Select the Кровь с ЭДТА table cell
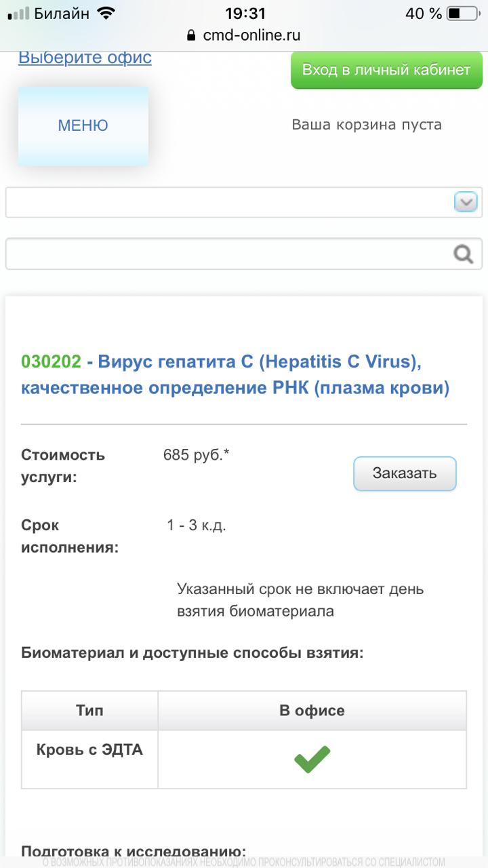 click(x=90, y=751)
